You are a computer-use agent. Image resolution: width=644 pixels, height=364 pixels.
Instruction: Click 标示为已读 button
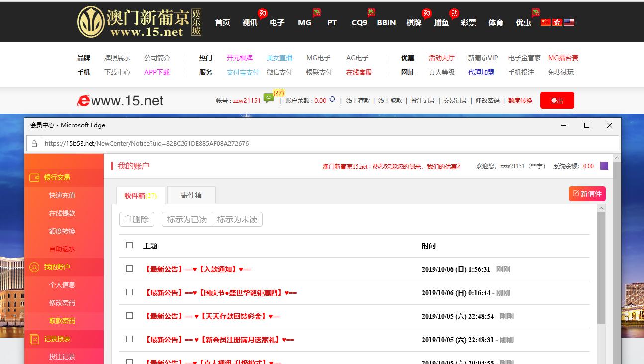tap(187, 219)
